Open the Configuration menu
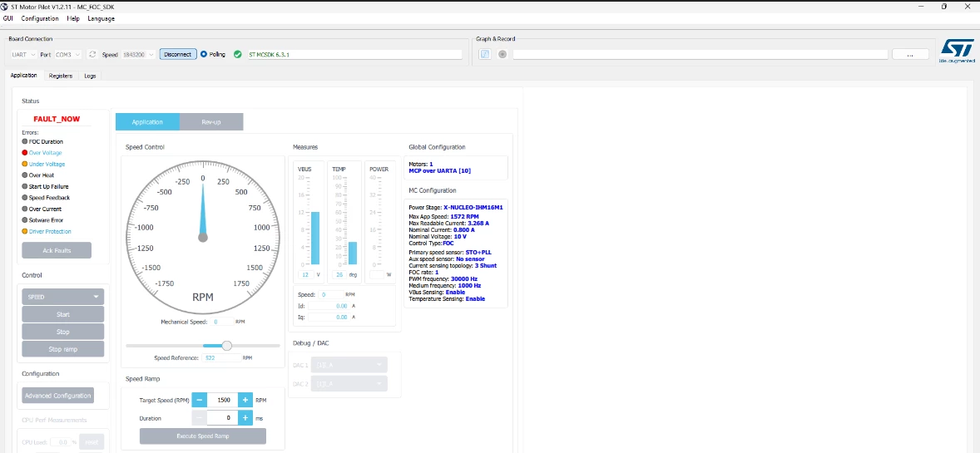The image size is (980, 453). pos(40,19)
